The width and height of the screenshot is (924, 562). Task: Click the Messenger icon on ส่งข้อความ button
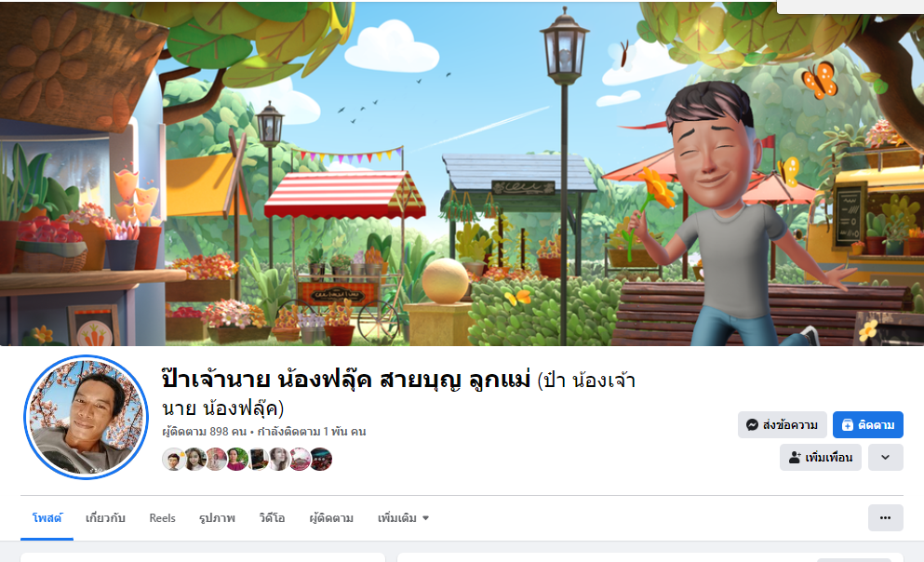[x=752, y=424]
